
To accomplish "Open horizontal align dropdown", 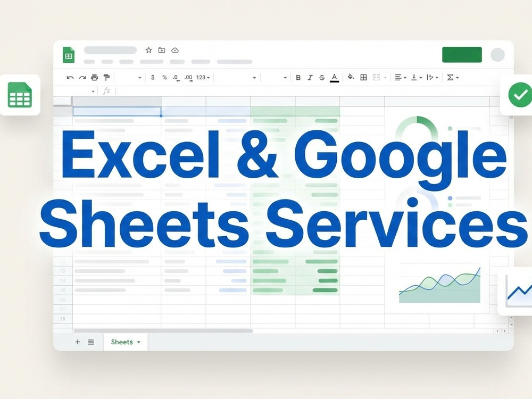I will point(401,78).
